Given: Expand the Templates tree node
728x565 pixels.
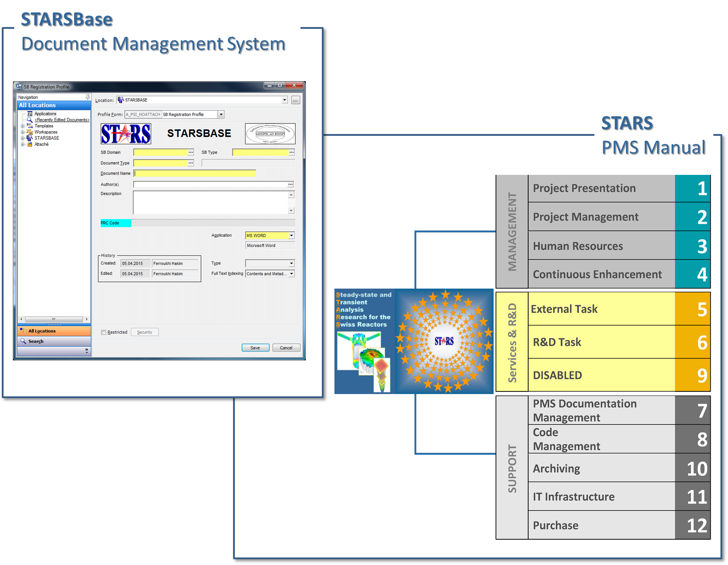Looking at the screenshot, I should tap(23, 126).
